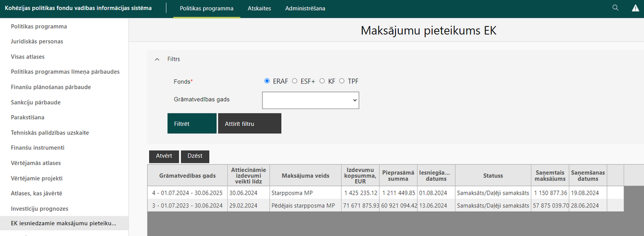Select the ERAF fund radio button

267,81
